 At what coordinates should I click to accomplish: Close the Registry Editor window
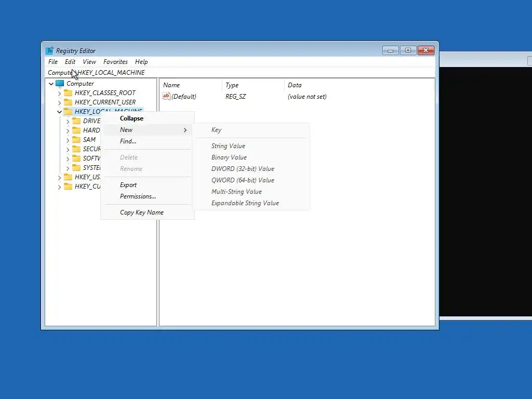(426, 50)
